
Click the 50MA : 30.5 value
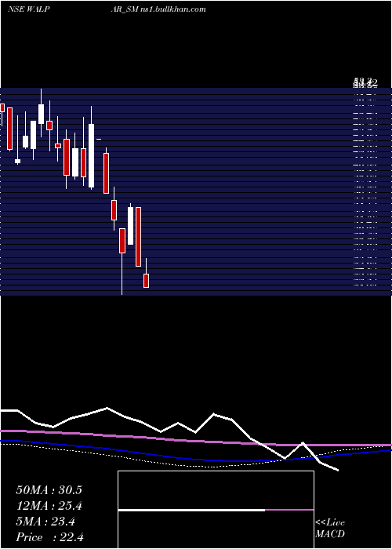(x=49, y=490)
